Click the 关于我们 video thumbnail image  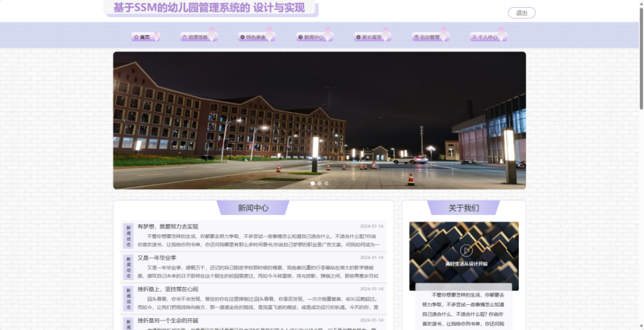click(x=464, y=256)
